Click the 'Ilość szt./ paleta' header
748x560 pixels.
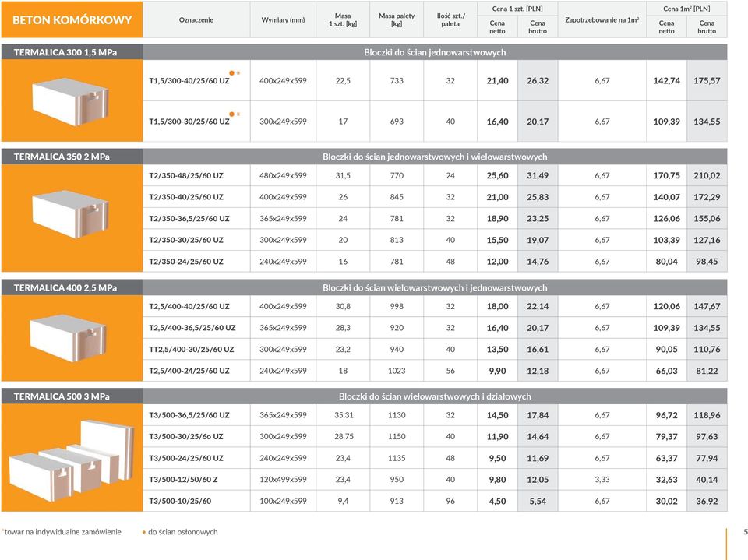click(450, 20)
